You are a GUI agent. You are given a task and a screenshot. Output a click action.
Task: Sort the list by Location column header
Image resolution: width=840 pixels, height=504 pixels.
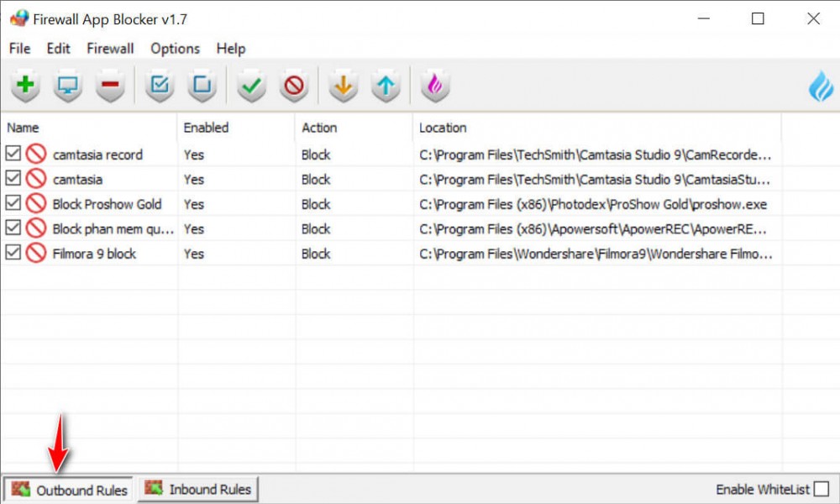443,128
